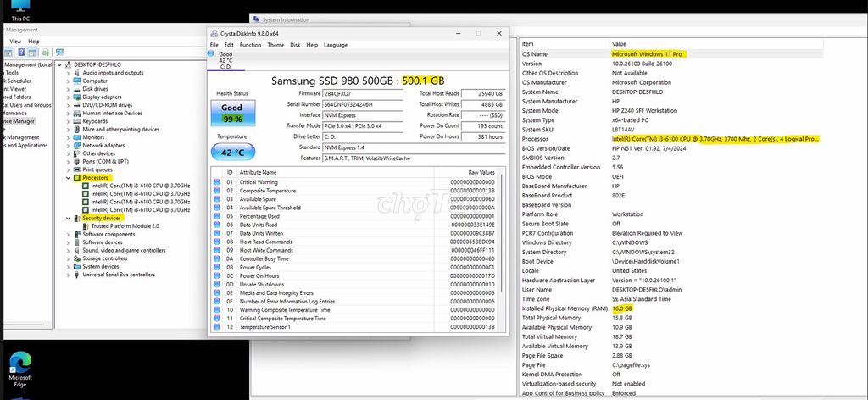Launch Microsoft Edge from the desktop
This screenshot has height=400, width=868.
coord(20,369)
